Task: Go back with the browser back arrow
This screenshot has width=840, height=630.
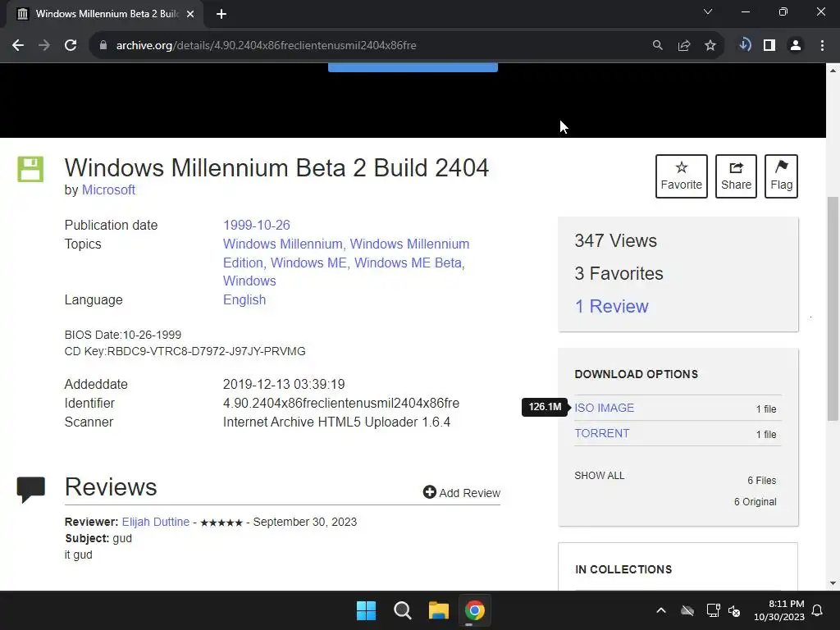Action: (18, 46)
